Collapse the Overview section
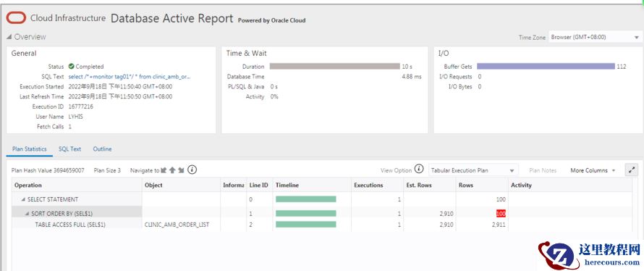644x271 pixels. click(9, 37)
